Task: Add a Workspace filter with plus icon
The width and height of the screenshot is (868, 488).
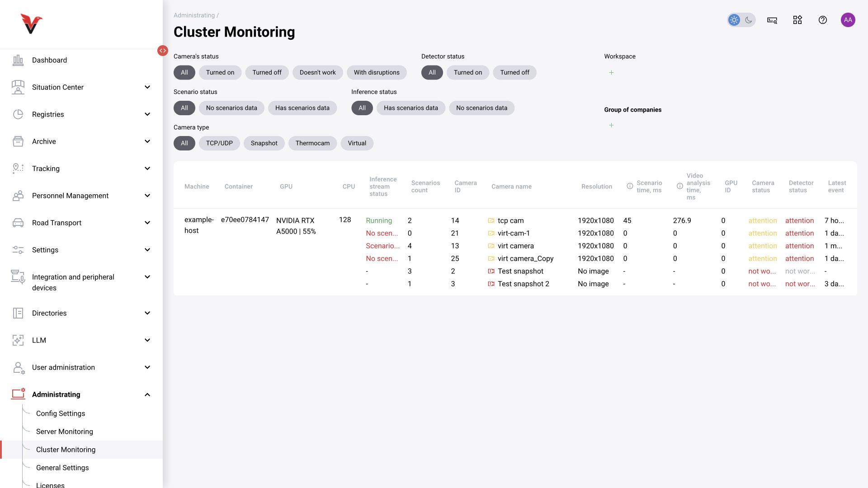Action: coord(611,72)
